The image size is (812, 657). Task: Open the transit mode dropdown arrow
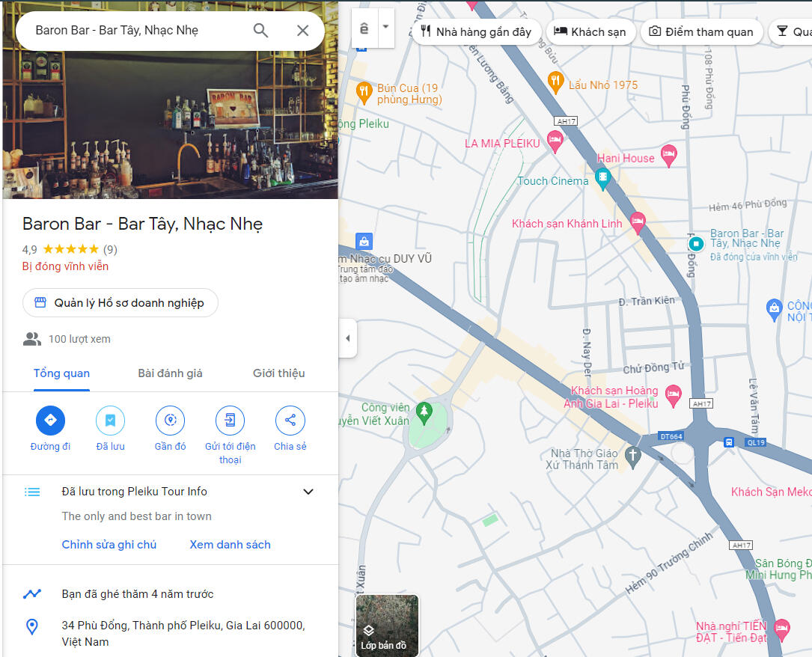coord(385,27)
